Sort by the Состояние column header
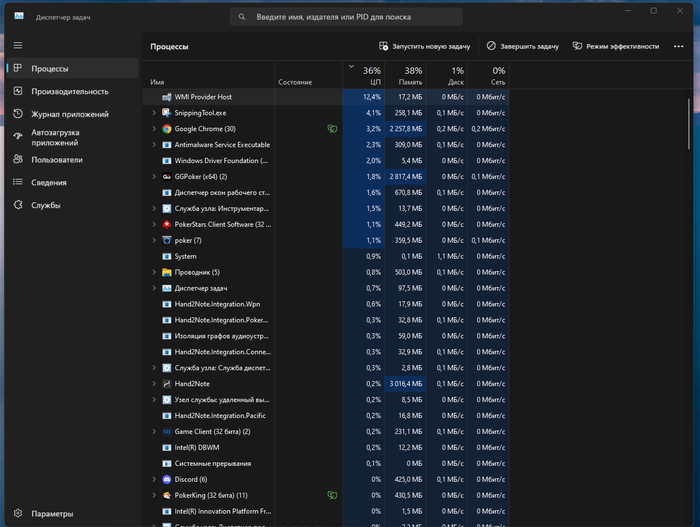700x527 pixels. point(308,75)
